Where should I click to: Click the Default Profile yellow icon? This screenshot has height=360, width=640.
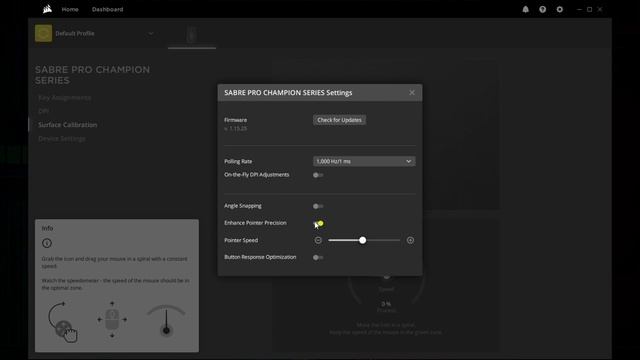43,33
